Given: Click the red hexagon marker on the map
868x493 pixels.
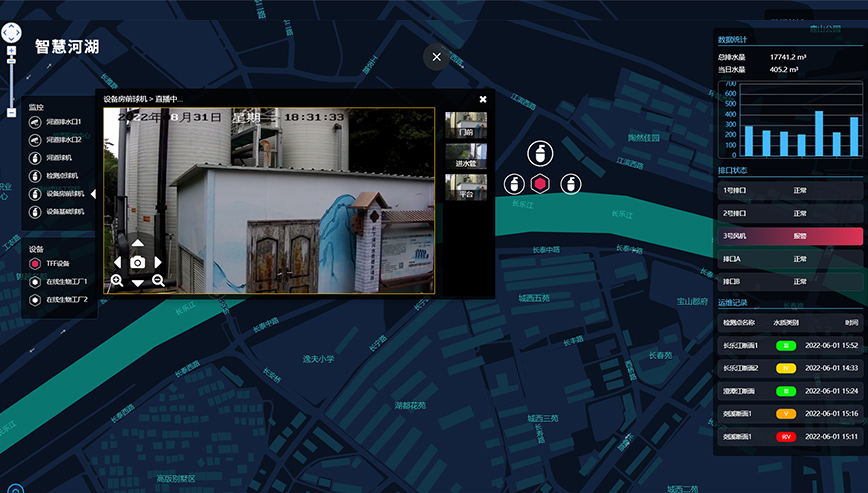Looking at the screenshot, I should click(x=540, y=183).
